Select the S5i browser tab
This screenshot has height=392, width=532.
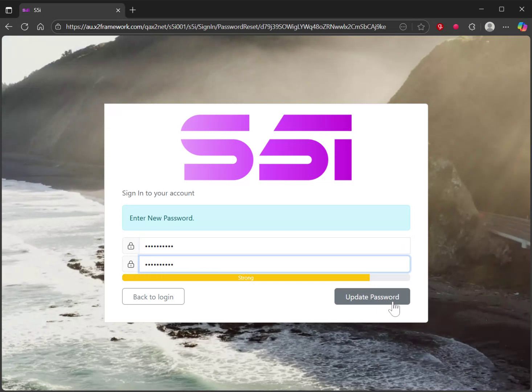pos(71,10)
